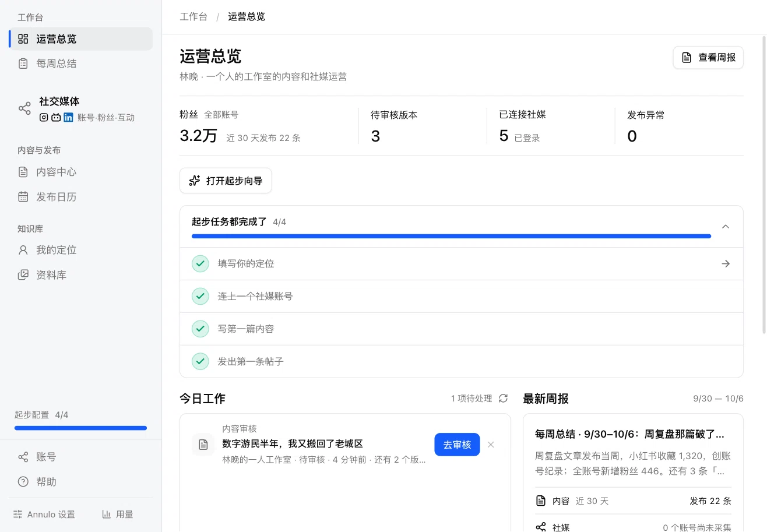Open 我的定位 in the knowledge base

pyautogui.click(x=81, y=250)
